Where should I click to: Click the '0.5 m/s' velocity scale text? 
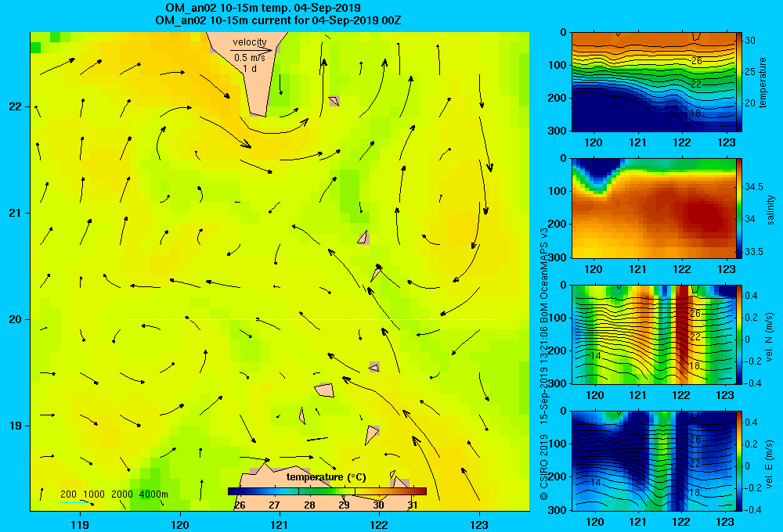250,58
